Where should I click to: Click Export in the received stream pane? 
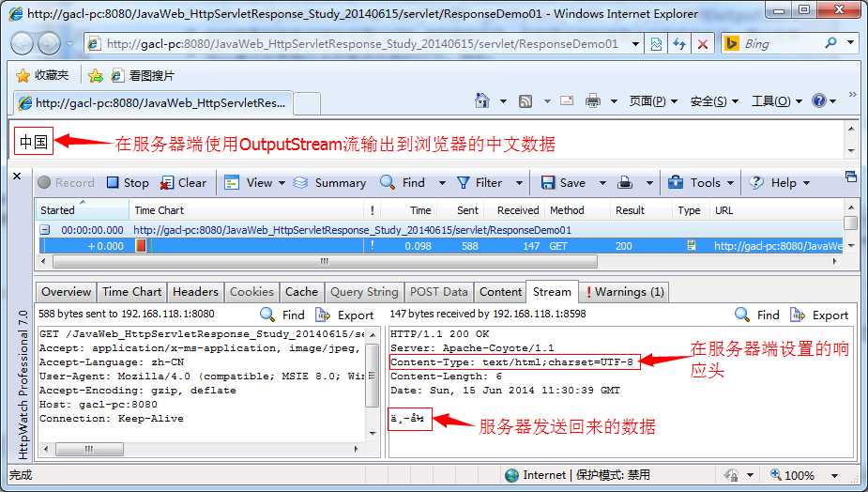820,315
